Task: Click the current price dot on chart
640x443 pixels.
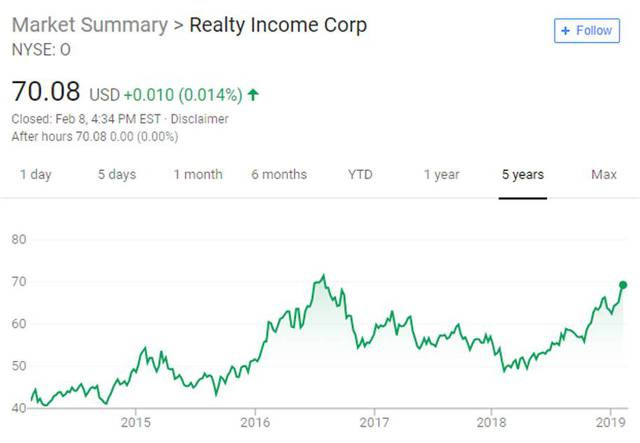Action: [622, 285]
